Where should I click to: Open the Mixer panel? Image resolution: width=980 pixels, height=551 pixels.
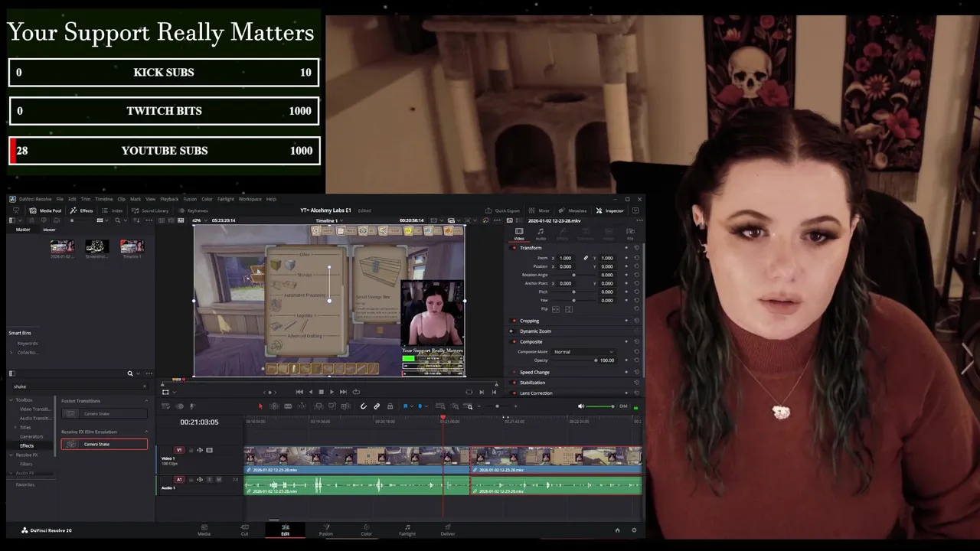[x=539, y=210]
